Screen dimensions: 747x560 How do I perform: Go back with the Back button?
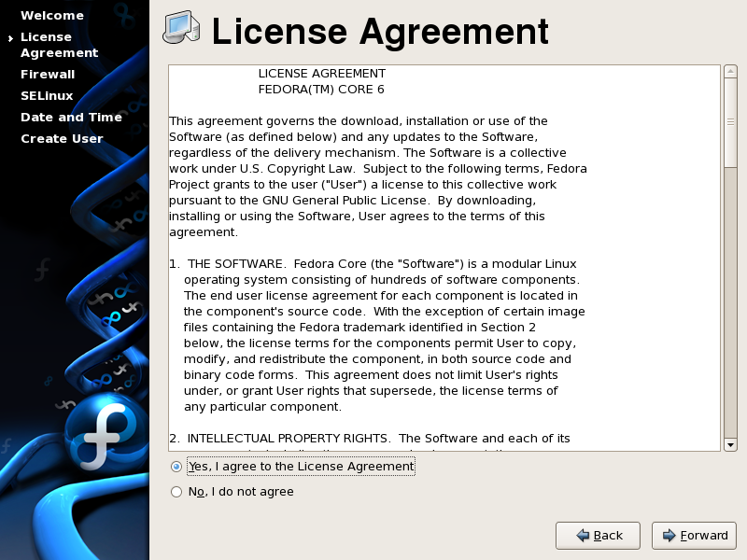(x=598, y=536)
